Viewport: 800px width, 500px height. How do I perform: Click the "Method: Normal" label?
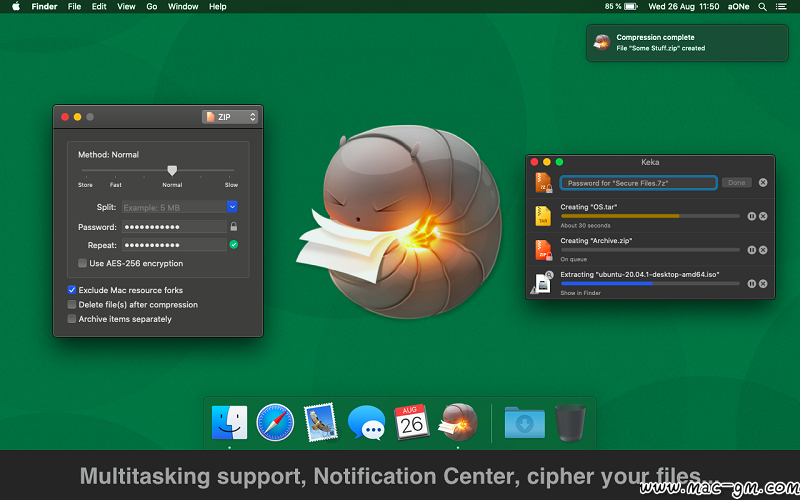click(x=108, y=155)
